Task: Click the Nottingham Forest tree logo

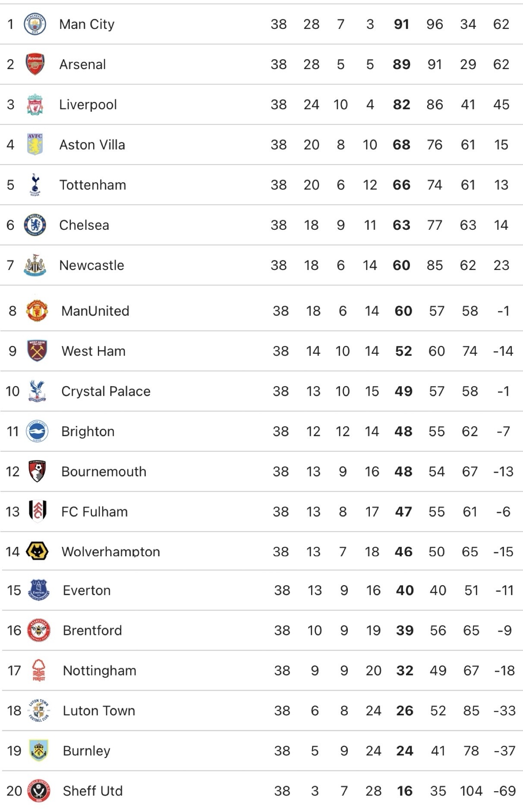Action: pyautogui.click(x=38, y=671)
